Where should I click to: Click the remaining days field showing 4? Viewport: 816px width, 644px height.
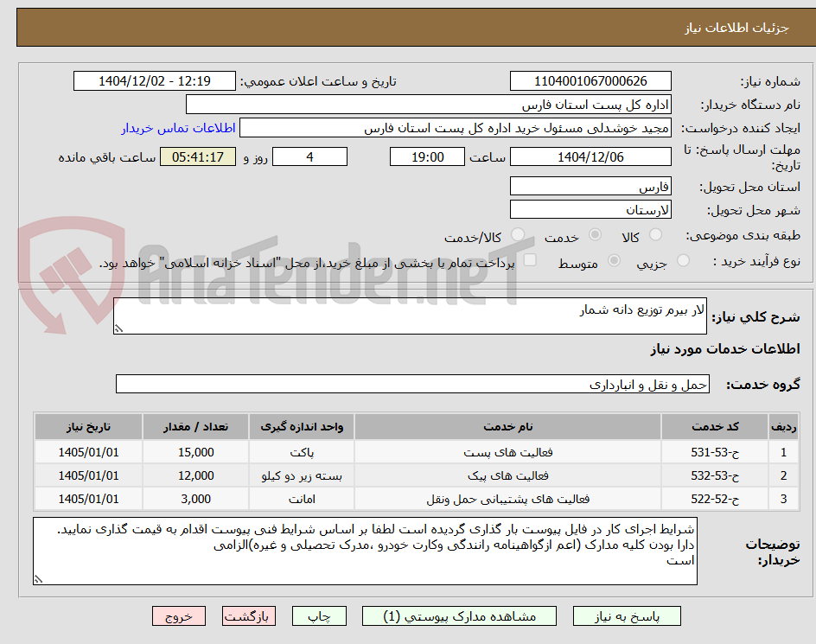coord(309,156)
